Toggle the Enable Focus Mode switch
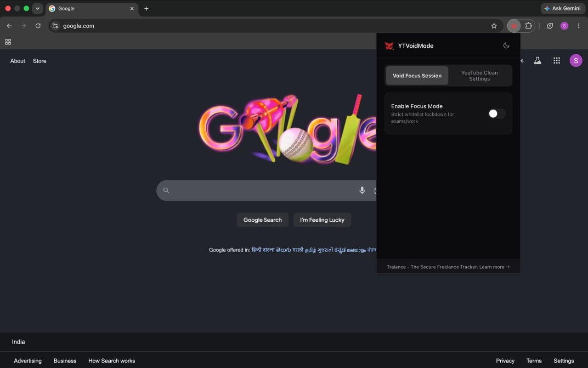Image resolution: width=588 pixels, height=368 pixels. 497,114
